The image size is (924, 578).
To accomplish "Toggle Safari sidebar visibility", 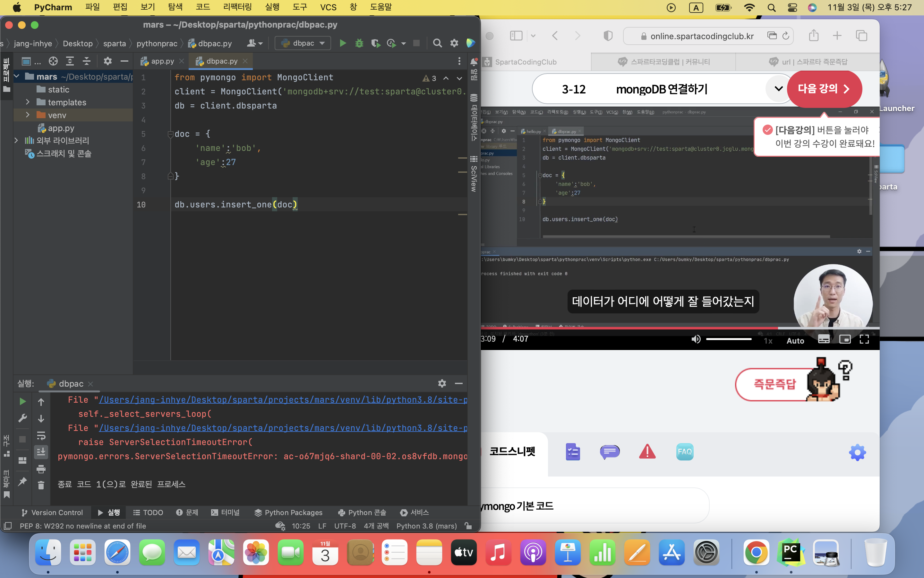I will [516, 36].
